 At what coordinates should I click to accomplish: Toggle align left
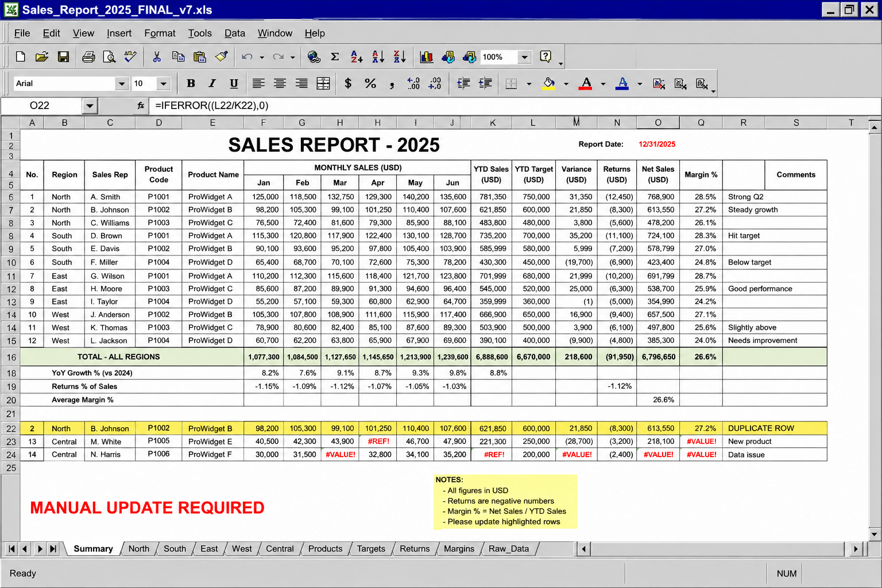pos(258,83)
